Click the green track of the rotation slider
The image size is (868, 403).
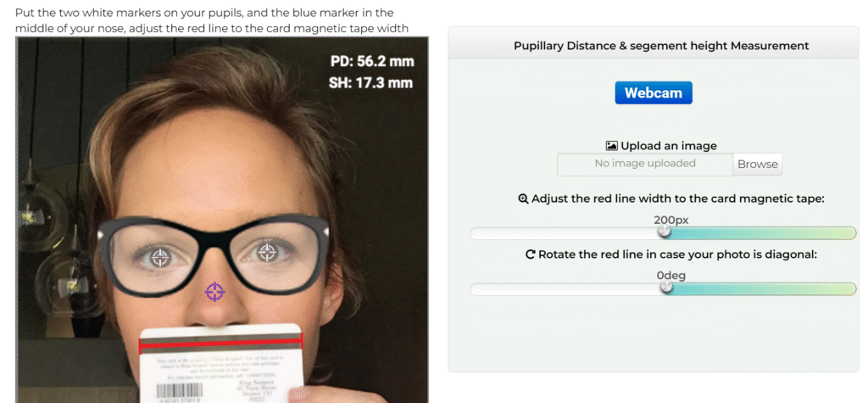(763, 289)
